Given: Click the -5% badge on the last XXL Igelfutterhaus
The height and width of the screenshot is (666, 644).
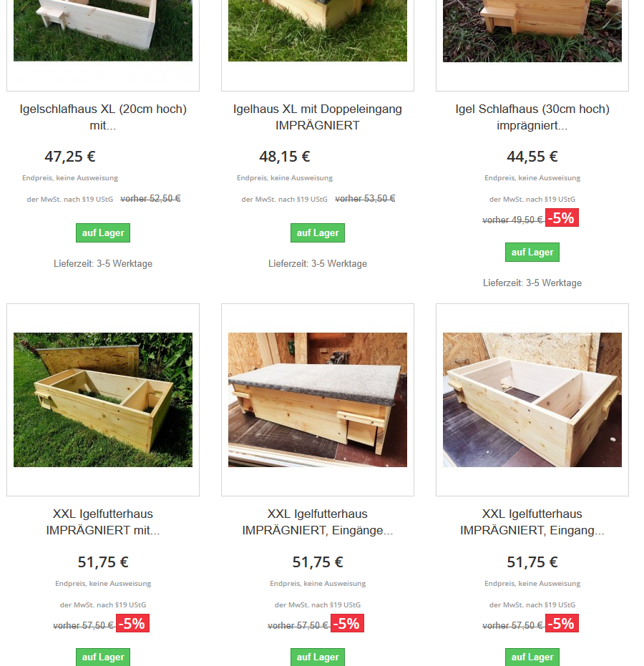Looking at the screenshot, I should click(562, 624).
